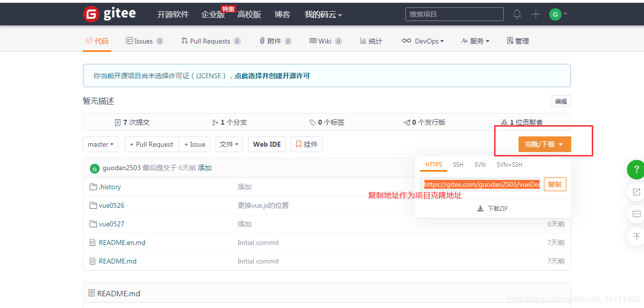
Task: Open the Pull Requests tab
Action: [x=211, y=41]
